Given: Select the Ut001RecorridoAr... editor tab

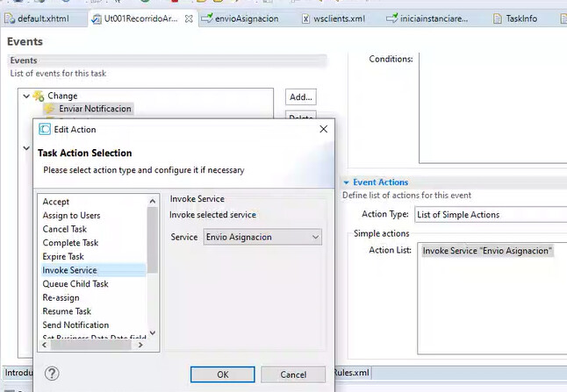Looking at the screenshot, I should click(140, 18).
